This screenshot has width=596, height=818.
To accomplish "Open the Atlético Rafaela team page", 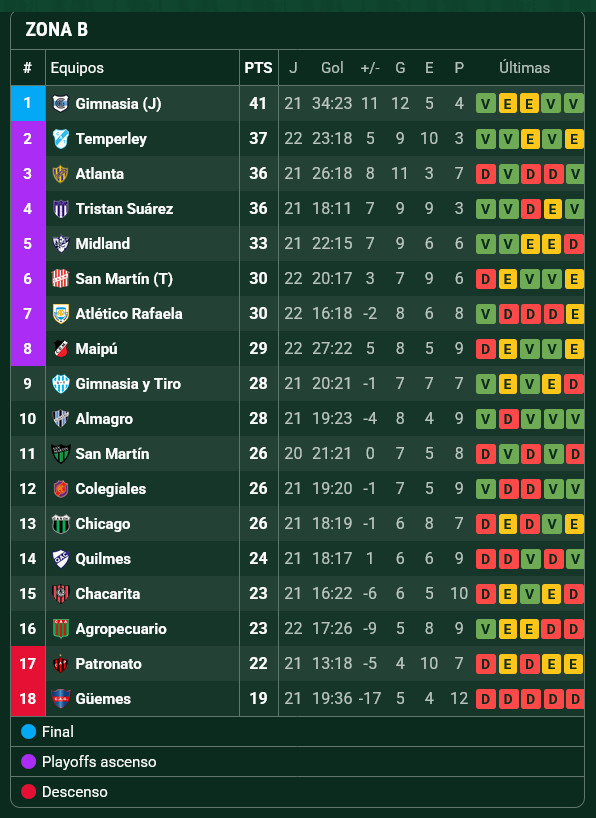I will (129, 314).
